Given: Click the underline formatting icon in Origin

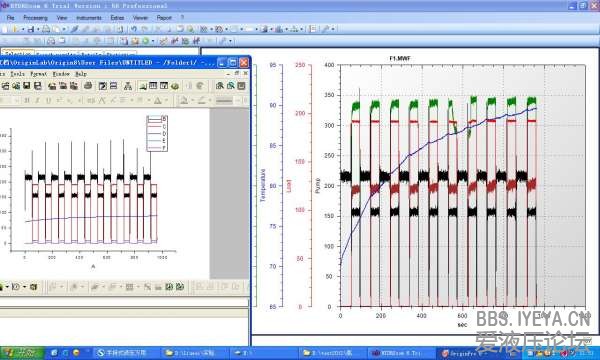Looking at the screenshot, I should point(48,101).
